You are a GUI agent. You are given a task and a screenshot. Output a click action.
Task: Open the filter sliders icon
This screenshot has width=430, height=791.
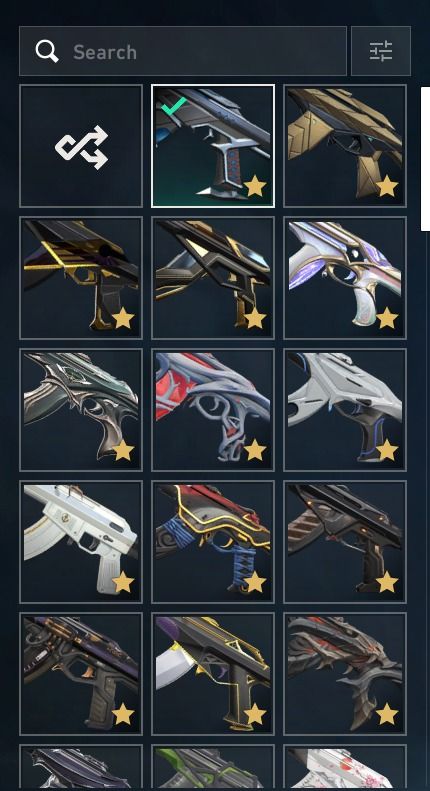381,51
